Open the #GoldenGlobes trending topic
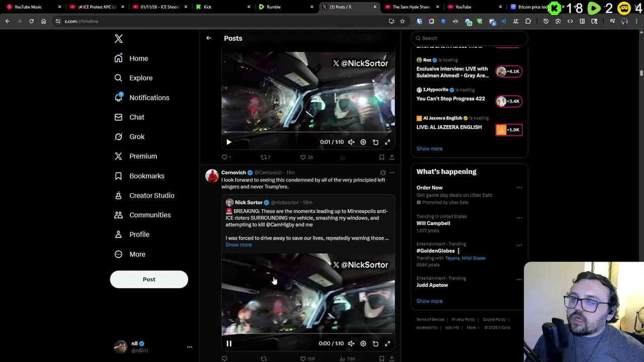The height and width of the screenshot is (362, 644). (436, 251)
